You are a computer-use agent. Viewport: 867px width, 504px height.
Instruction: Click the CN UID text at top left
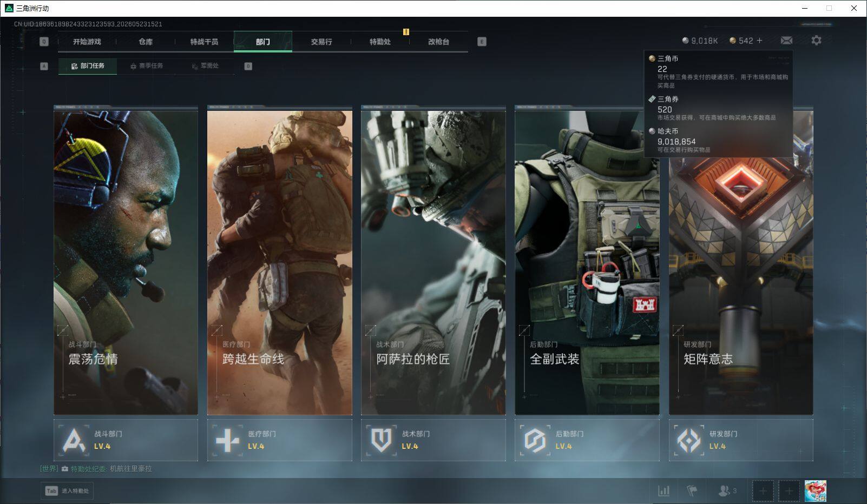(x=88, y=24)
